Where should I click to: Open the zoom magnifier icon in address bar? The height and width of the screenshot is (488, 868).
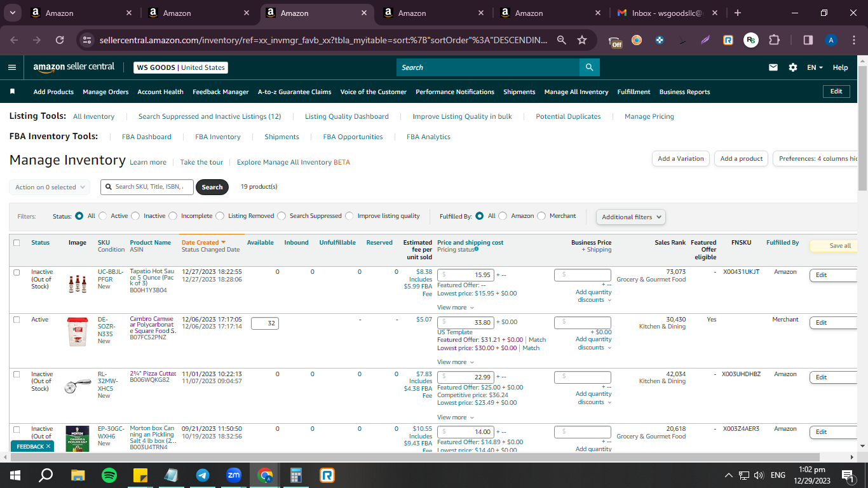(x=562, y=39)
